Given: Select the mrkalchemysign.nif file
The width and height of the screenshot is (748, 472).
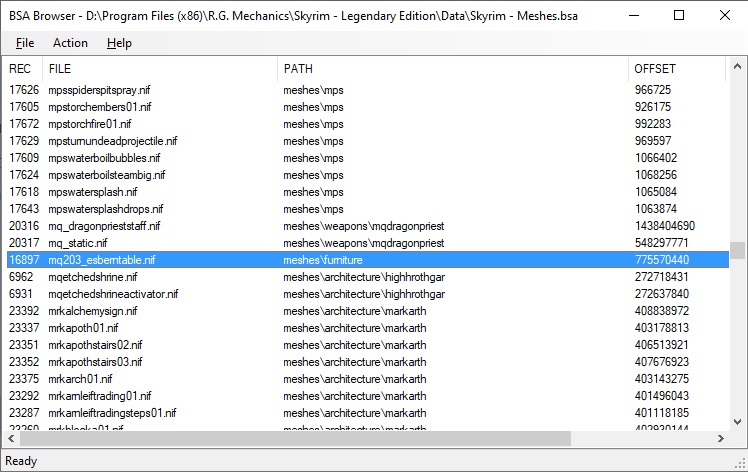Looking at the screenshot, I should pos(93,311).
